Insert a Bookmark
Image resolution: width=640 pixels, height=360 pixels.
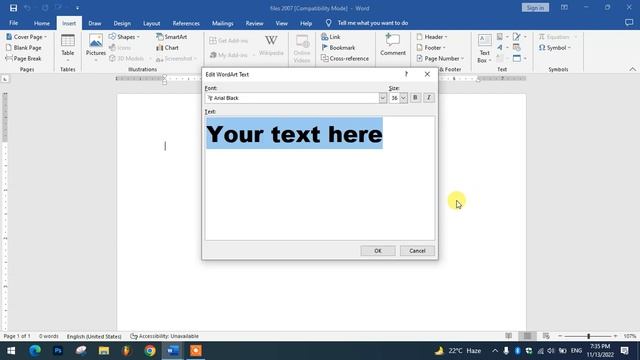tap(338, 48)
